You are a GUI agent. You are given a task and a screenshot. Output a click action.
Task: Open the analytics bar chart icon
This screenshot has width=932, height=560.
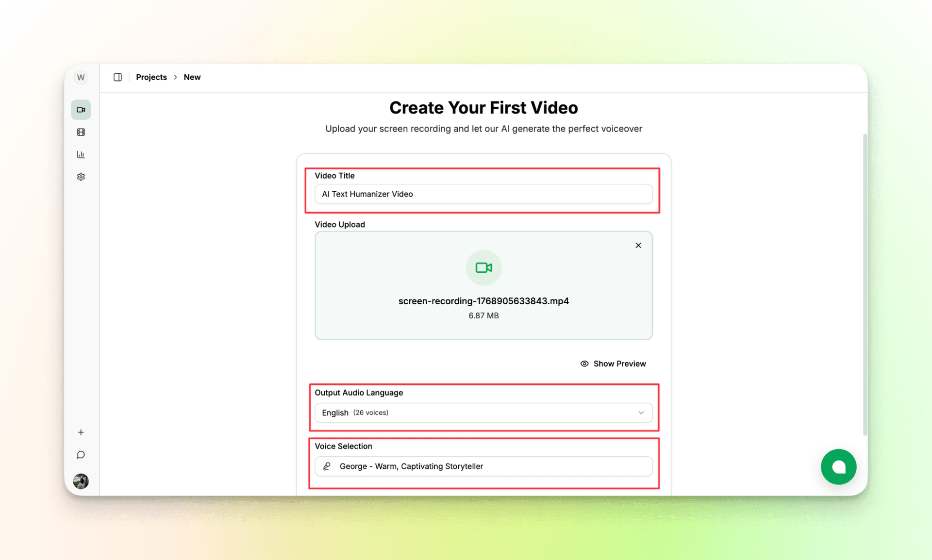tap(81, 154)
